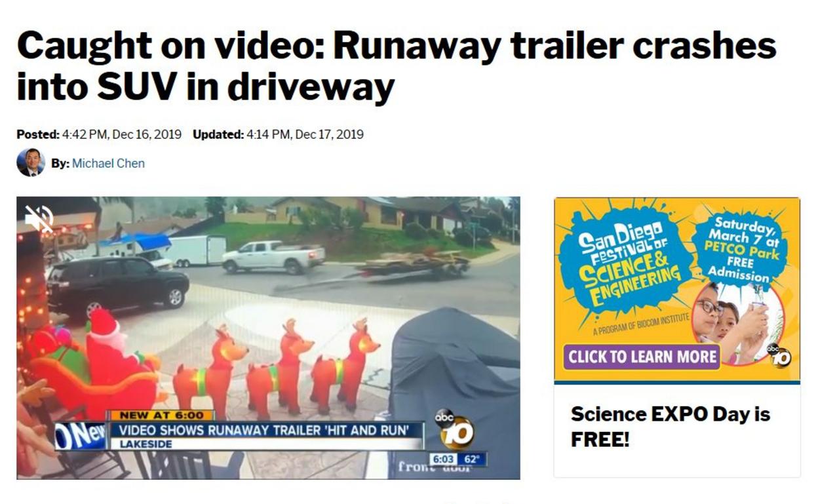The width and height of the screenshot is (835, 504).
Task: Click the runaway trailer article headline
Action: (x=396, y=66)
